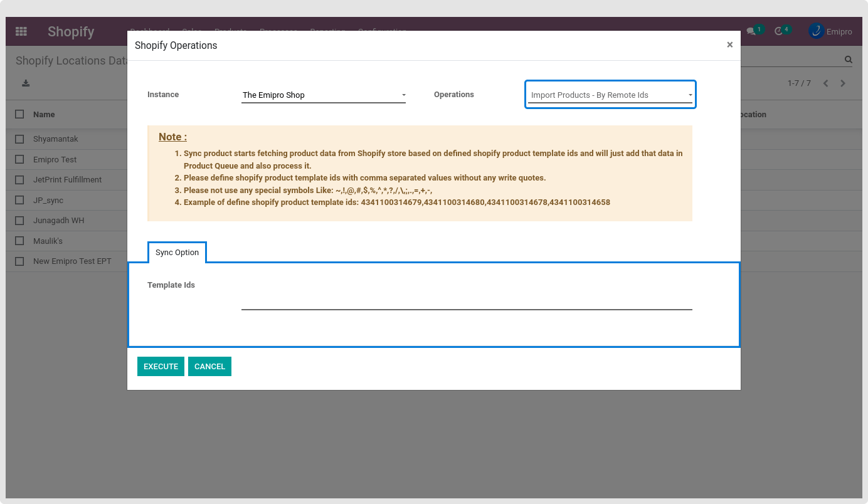Viewport: 868px width, 504px height.
Task: Go to previous page arrow
Action: (x=825, y=83)
